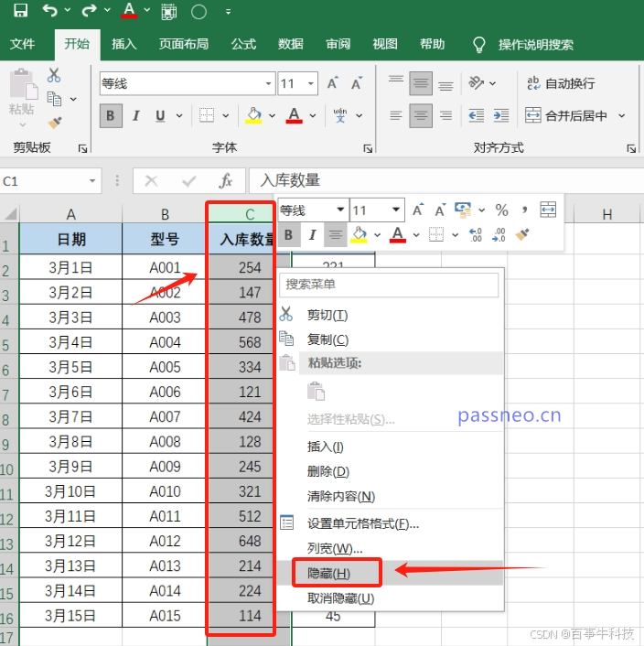644x646 pixels.
Task: Toggle Bold in the ribbon
Action: [111, 116]
